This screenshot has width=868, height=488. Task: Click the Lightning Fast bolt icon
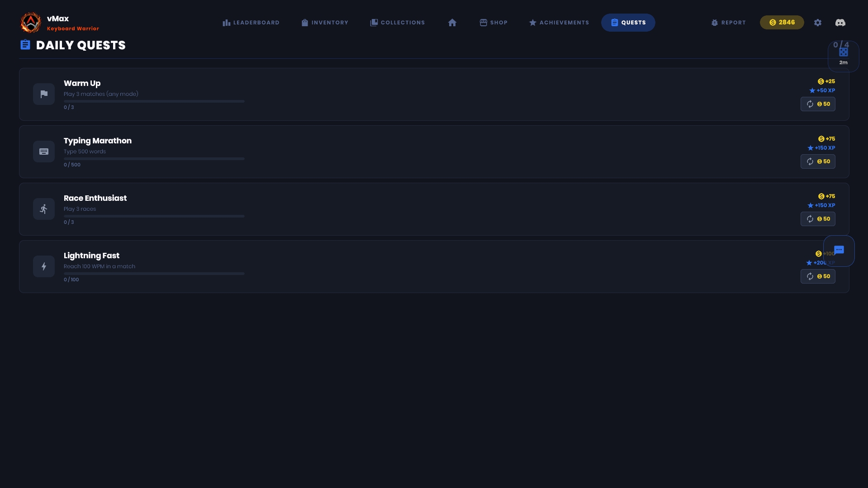[x=44, y=266]
